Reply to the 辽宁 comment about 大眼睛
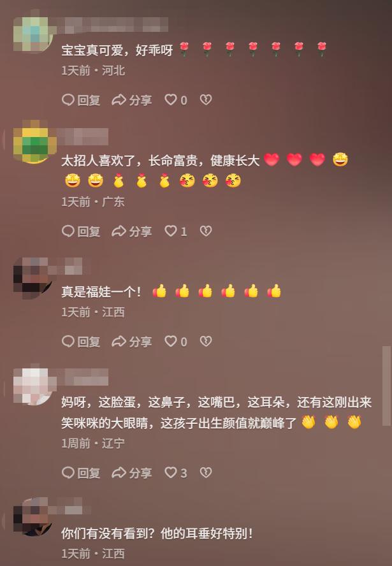 pyautogui.click(x=81, y=473)
